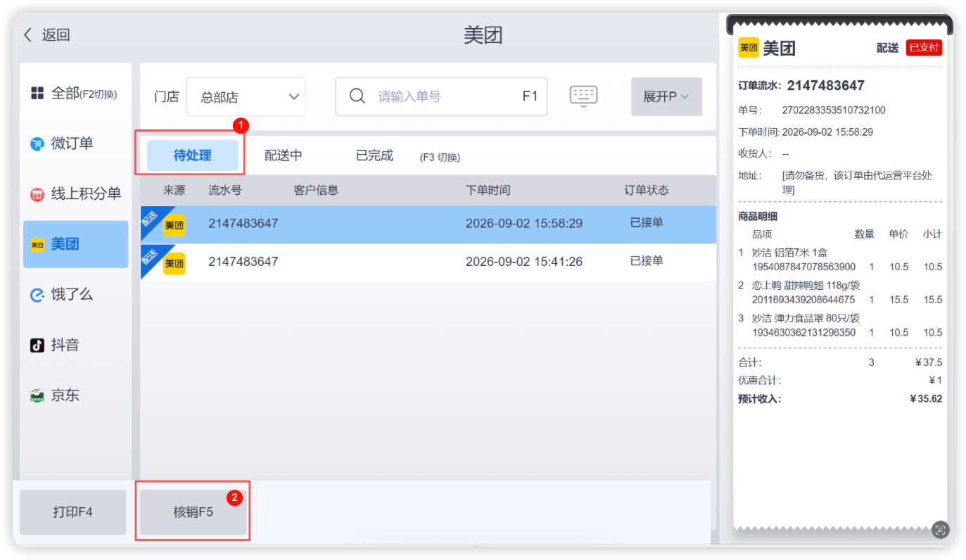Click the receipt item 妙洁 弹力食品罩 80只/袋
This screenshot has width=966, height=560.
click(806, 318)
